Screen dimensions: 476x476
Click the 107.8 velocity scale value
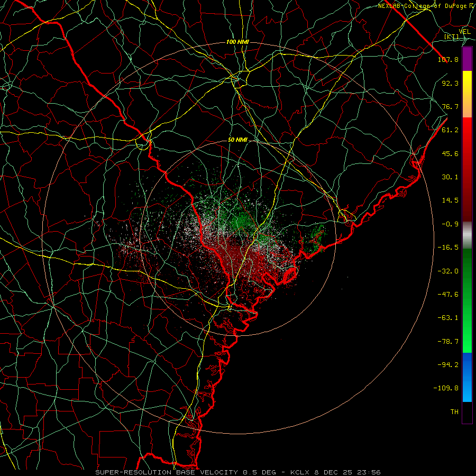[448, 59]
